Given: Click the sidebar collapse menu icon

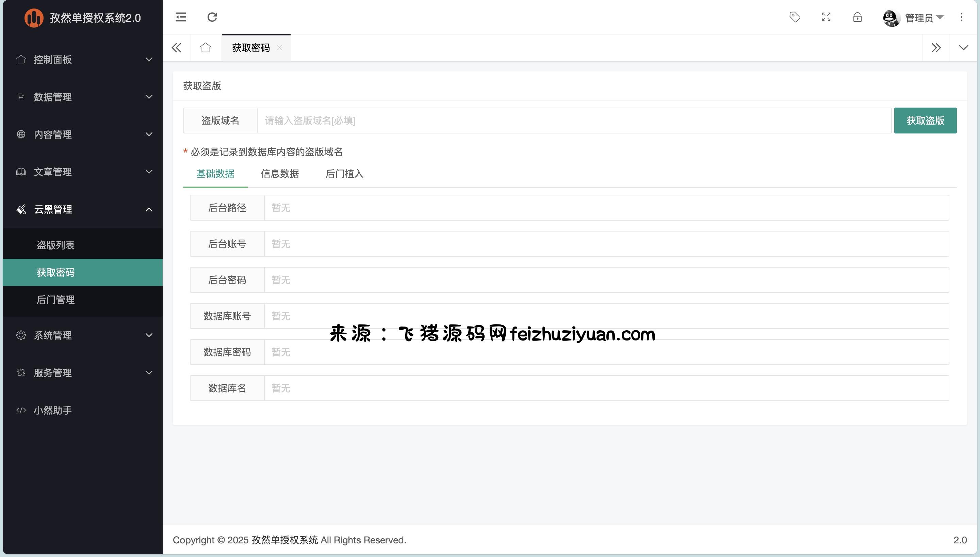Looking at the screenshot, I should point(181,17).
